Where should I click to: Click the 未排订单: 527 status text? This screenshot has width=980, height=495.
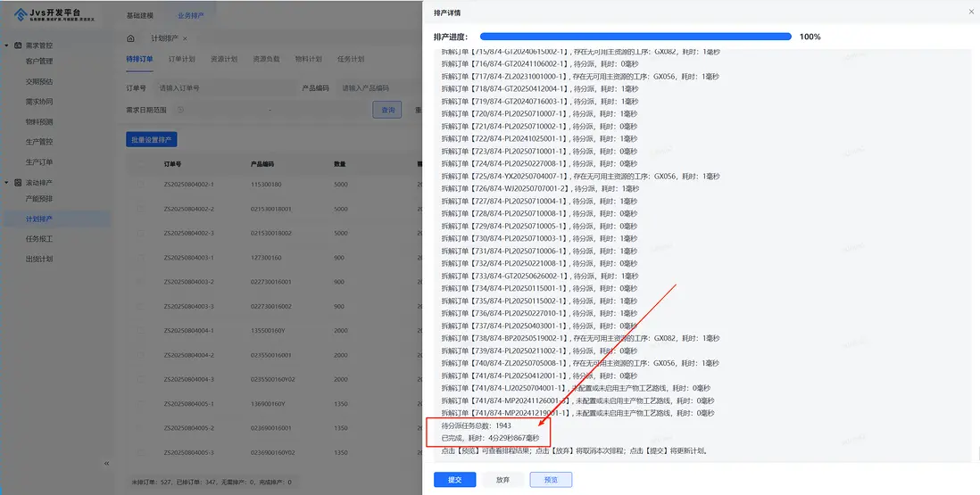[152, 482]
